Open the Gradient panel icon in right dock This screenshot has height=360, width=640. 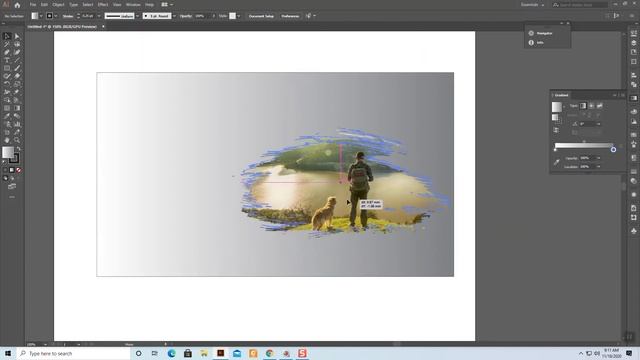[x=633, y=98]
